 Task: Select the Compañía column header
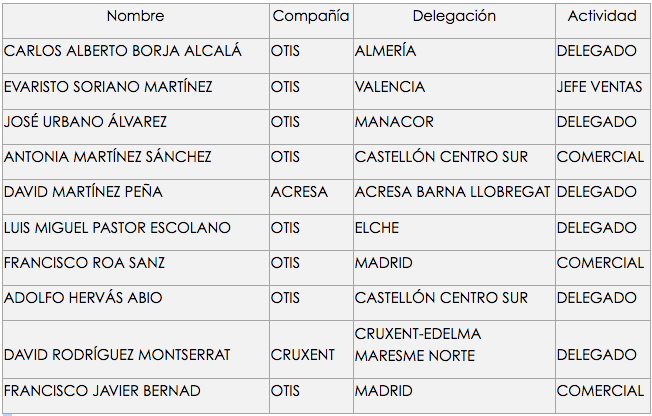[x=311, y=17]
